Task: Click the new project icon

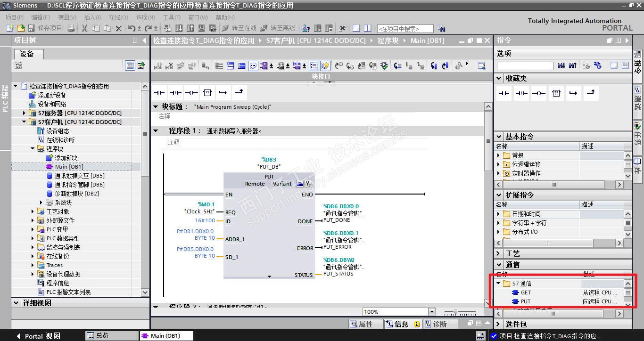Action: [10, 28]
